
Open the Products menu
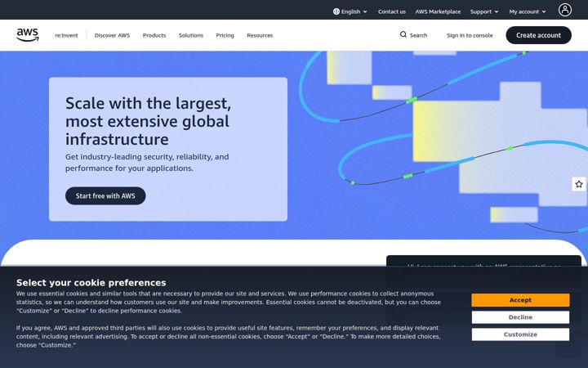click(x=154, y=35)
